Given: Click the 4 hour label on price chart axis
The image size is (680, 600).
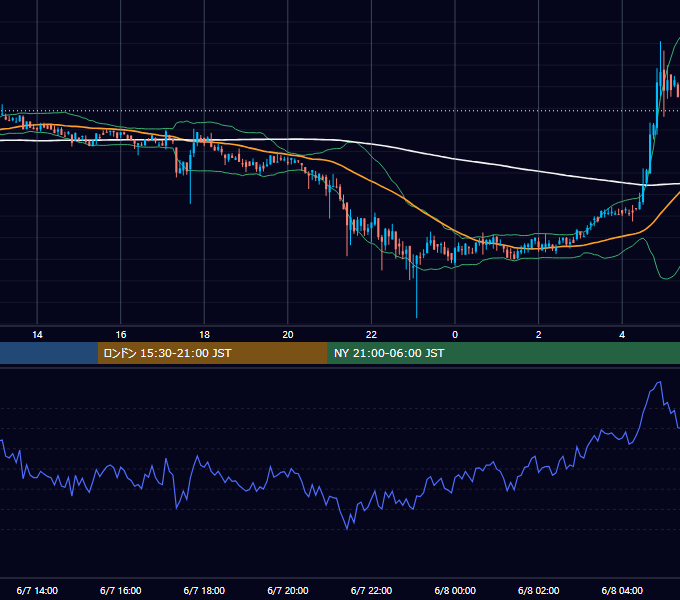Looking at the screenshot, I should point(622,335).
